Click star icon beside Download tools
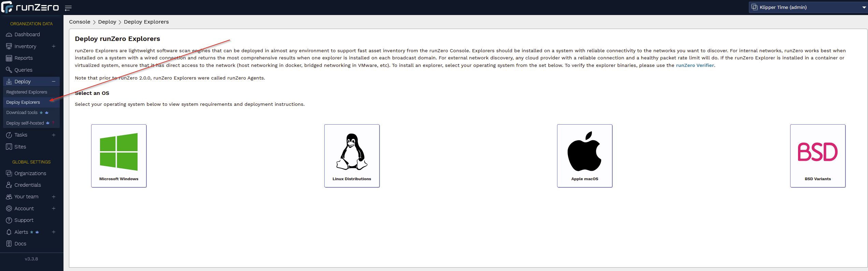This screenshot has width=868, height=271. [x=41, y=113]
